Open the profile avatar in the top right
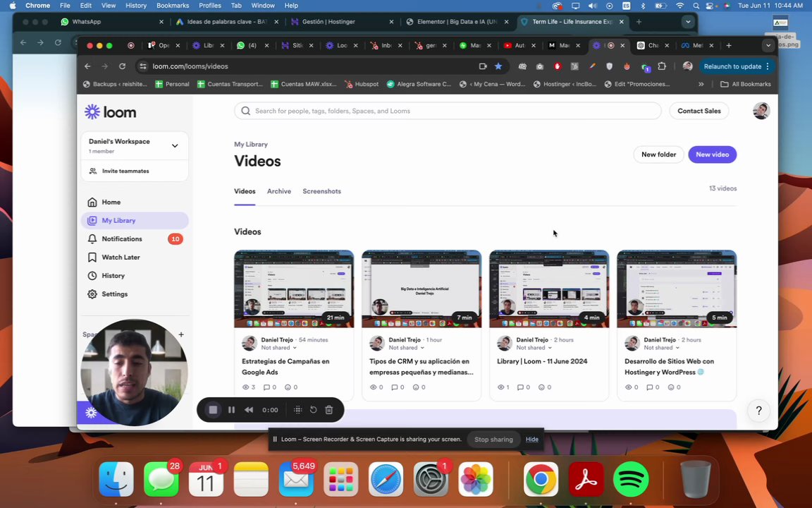812x508 pixels. pos(761,111)
